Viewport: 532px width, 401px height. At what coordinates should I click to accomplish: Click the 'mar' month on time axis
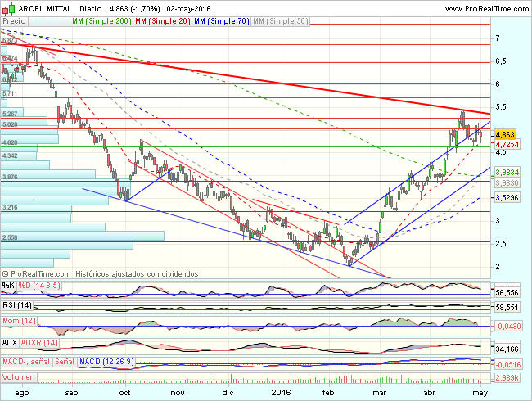click(379, 393)
